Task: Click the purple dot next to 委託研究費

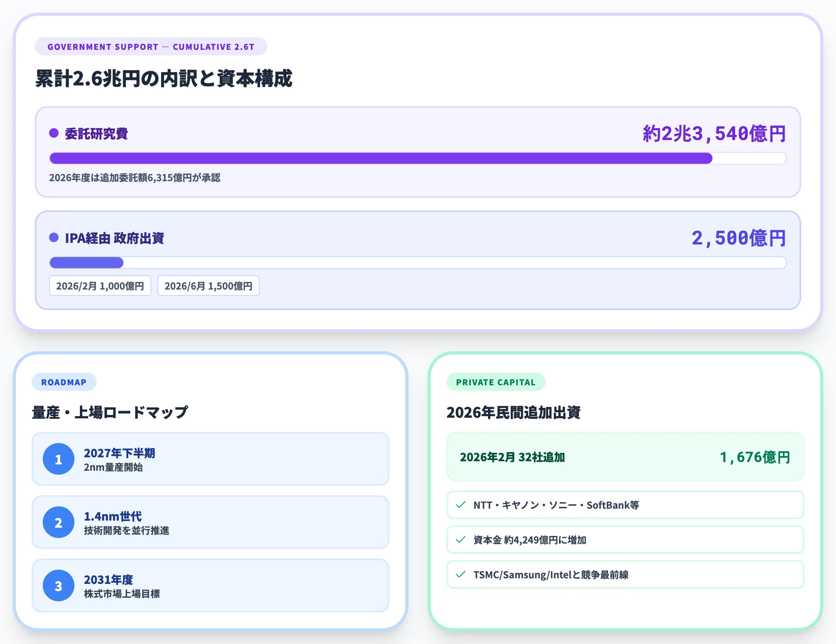Action: point(54,133)
